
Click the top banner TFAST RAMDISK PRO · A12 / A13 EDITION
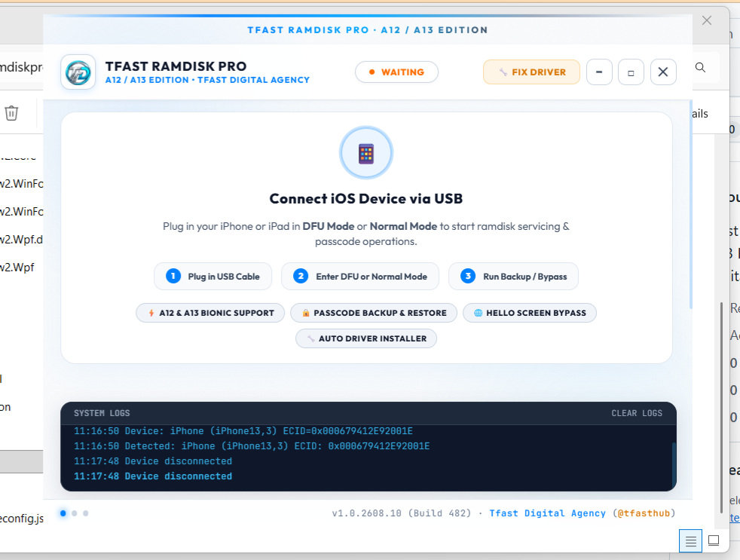tap(368, 30)
